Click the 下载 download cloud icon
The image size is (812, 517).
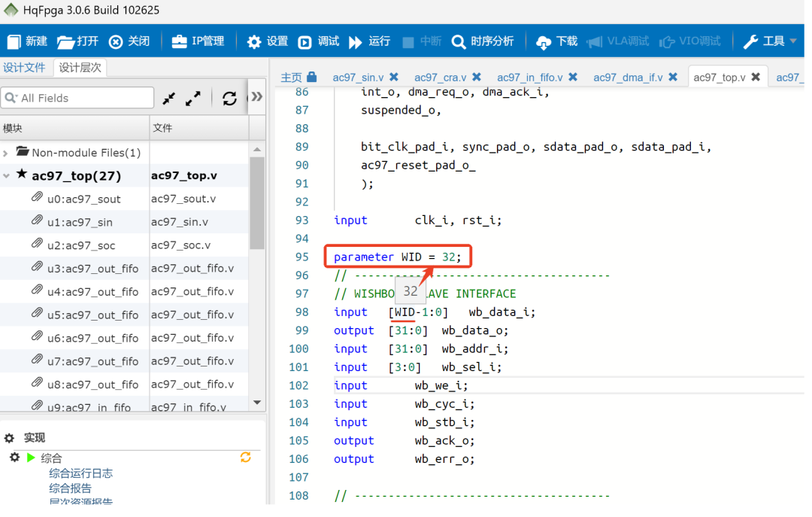[543, 42]
